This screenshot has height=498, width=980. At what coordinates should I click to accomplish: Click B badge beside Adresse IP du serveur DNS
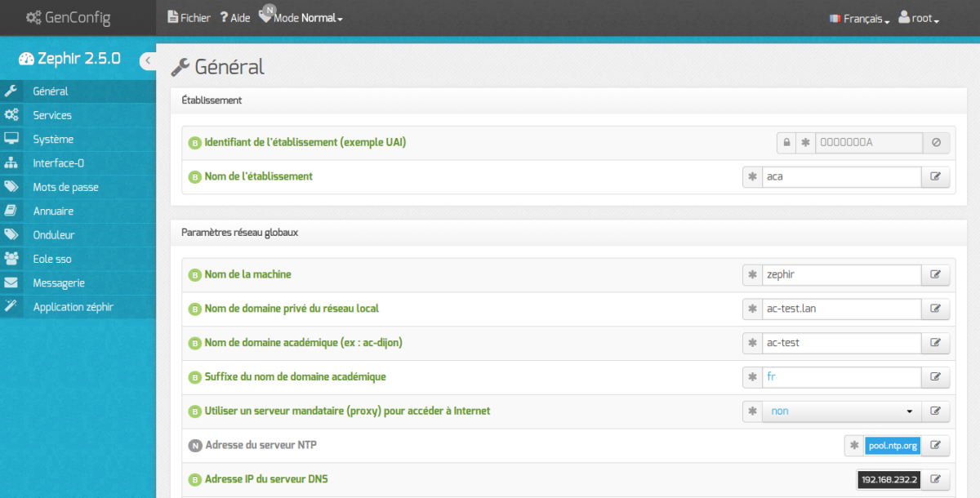[195, 480]
